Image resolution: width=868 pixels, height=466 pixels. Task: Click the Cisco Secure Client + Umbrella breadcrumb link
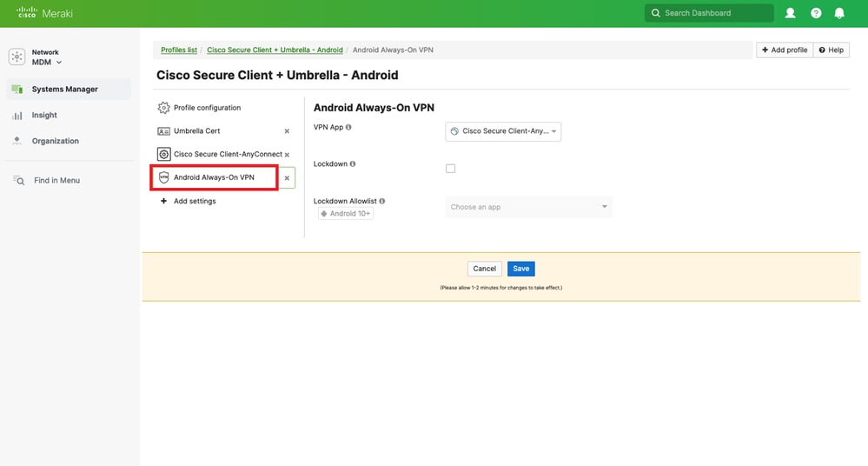point(275,50)
